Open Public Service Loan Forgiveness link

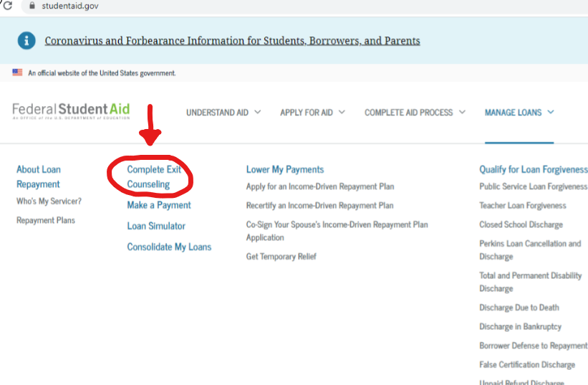coord(533,186)
